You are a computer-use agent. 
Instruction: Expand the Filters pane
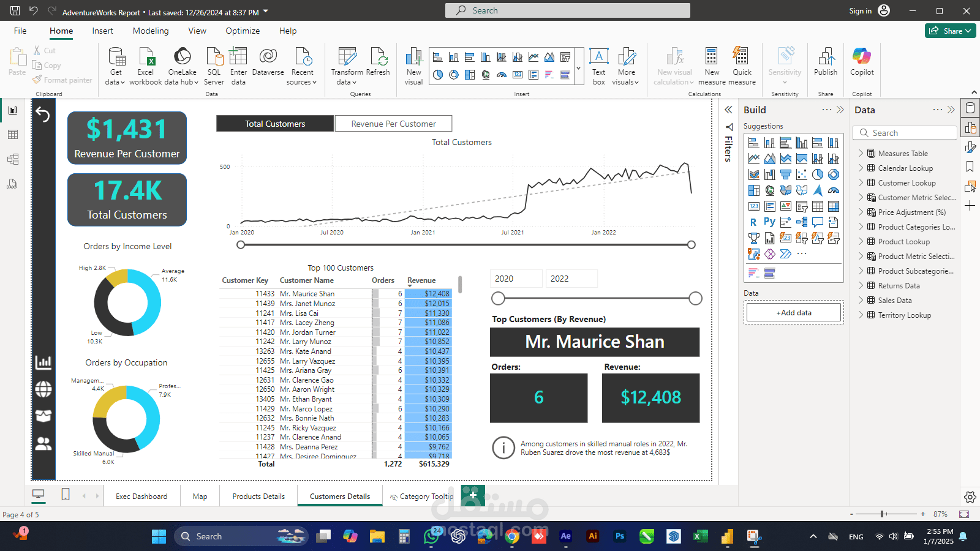[728, 110]
